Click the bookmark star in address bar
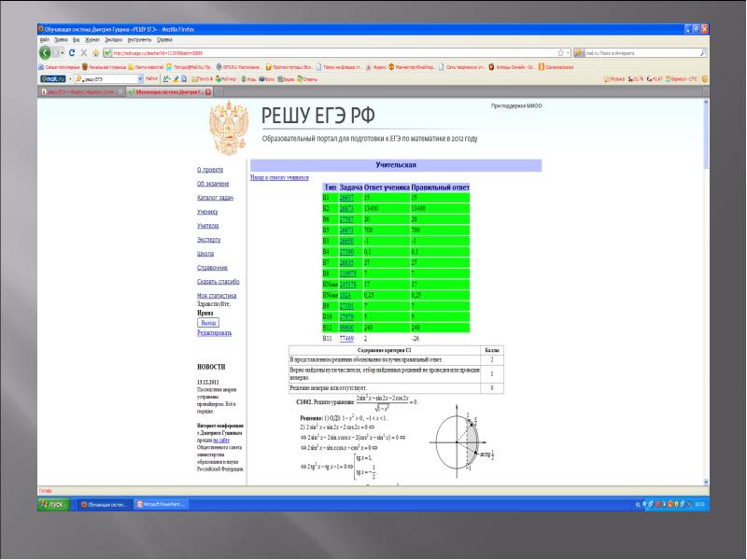The height and width of the screenshot is (560, 747). pos(560,53)
